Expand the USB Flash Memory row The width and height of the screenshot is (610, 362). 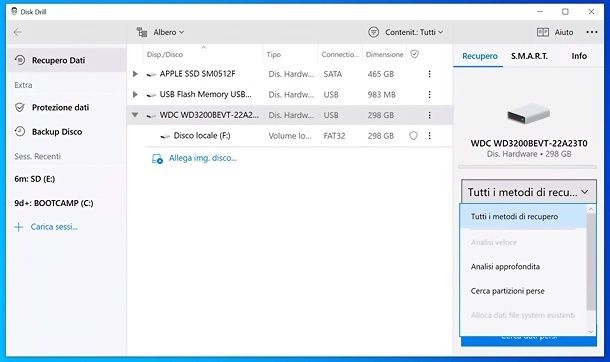[x=135, y=94]
